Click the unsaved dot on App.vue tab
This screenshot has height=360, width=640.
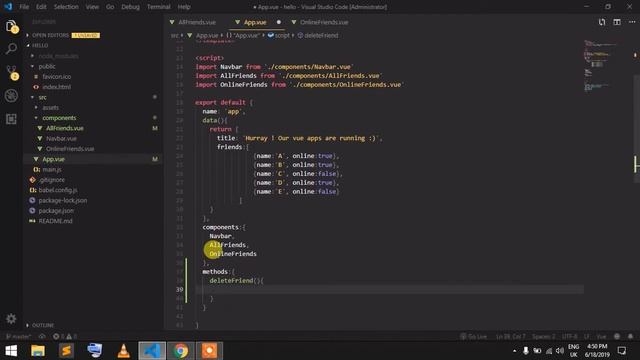point(279,22)
